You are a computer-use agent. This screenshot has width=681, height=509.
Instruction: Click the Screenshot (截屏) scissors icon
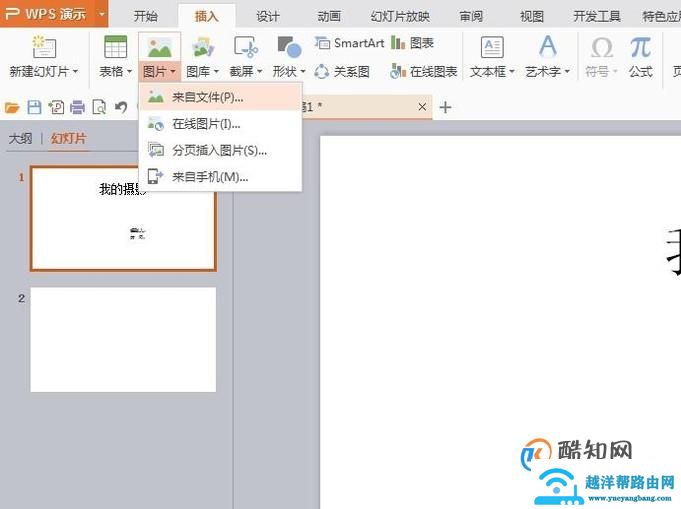[x=246, y=47]
